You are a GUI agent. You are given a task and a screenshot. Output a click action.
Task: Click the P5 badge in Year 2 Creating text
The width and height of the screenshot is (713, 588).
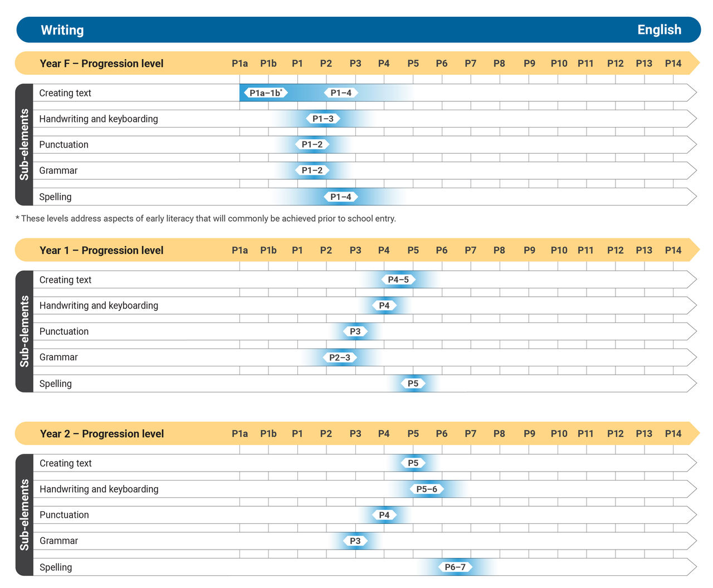(x=413, y=463)
